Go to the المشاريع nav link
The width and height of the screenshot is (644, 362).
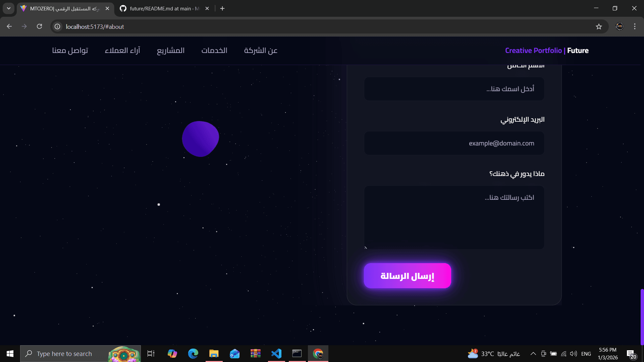tap(171, 50)
